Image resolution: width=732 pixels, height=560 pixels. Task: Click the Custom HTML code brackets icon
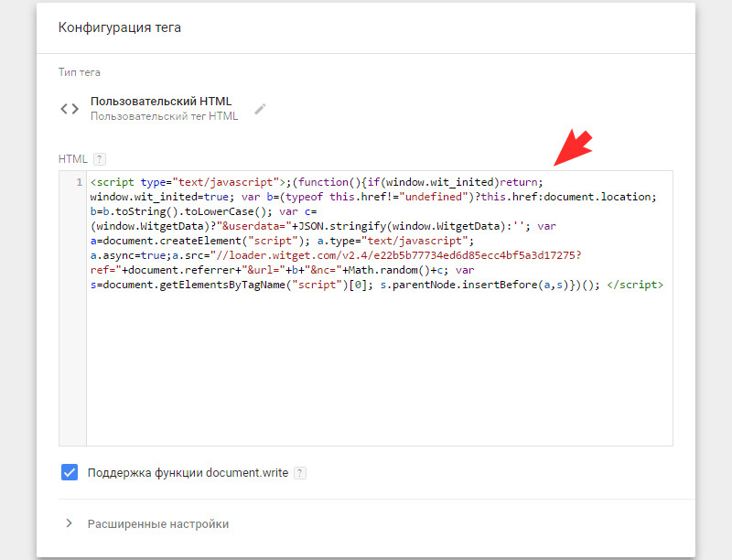pos(70,109)
